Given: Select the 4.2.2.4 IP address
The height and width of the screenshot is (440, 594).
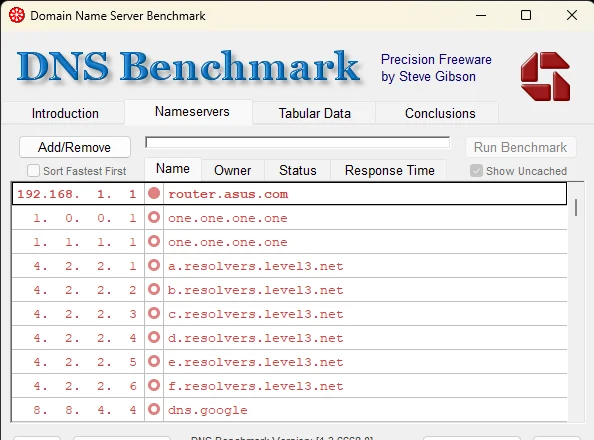Looking at the screenshot, I should coord(85,338).
